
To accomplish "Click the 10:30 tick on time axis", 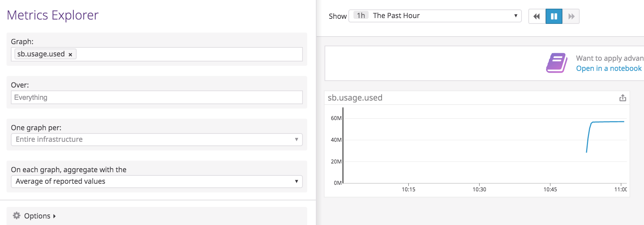I will pyautogui.click(x=479, y=189).
